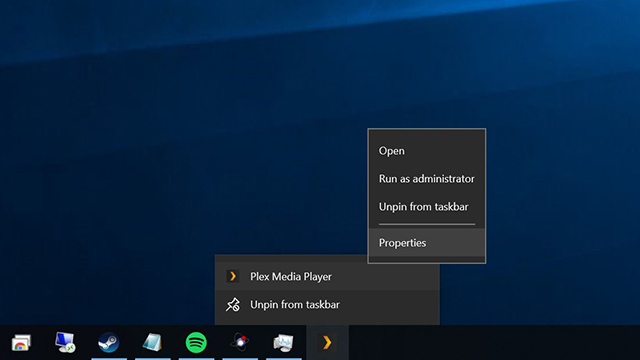
Task: Choose Run as administrator
Action: [x=427, y=179]
